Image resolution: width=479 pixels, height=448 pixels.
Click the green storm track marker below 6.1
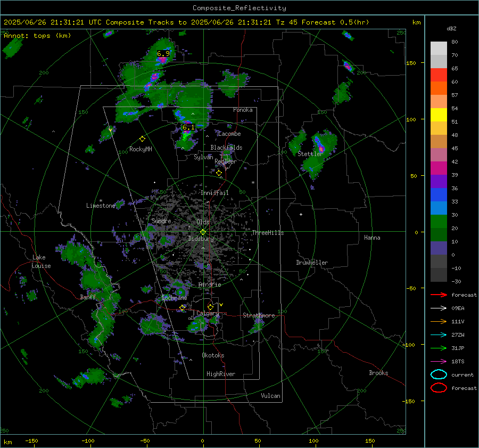coord(185,136)
